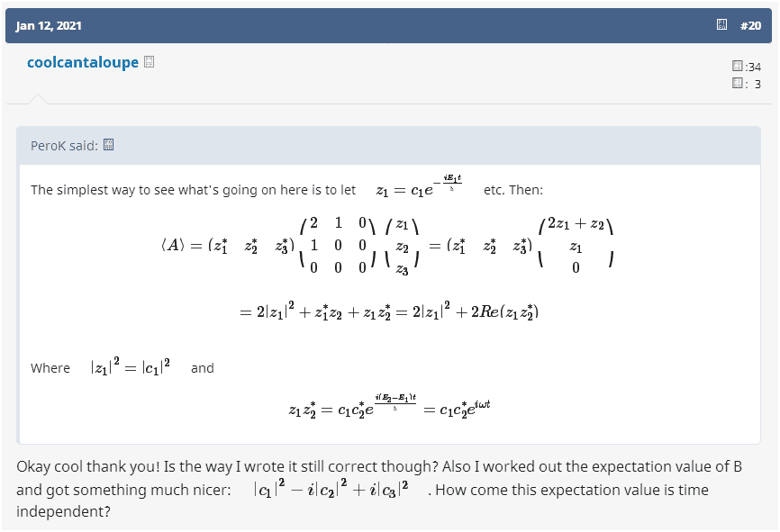Click the icon next to username coolcantaloupe
Screen dimensions: 780x532
150,62
